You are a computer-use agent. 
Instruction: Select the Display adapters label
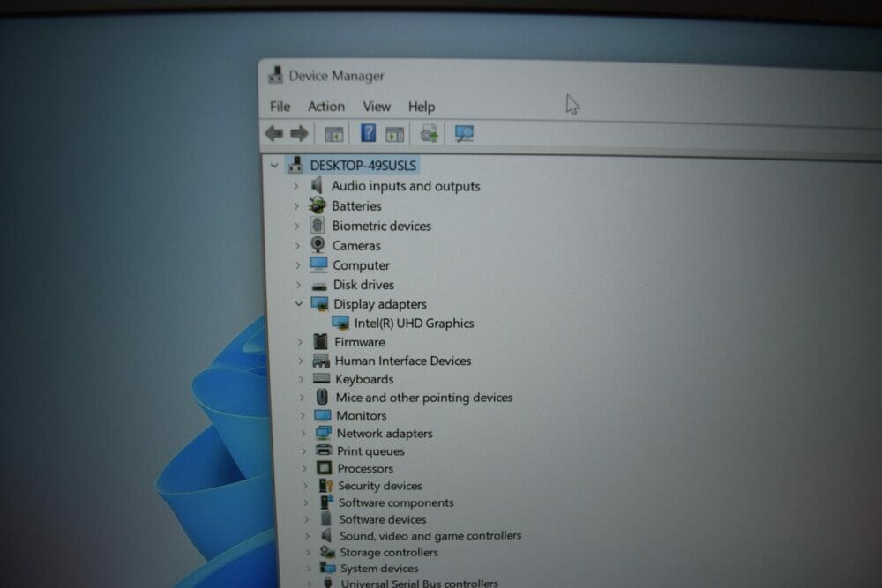click(x=379, y=304)
